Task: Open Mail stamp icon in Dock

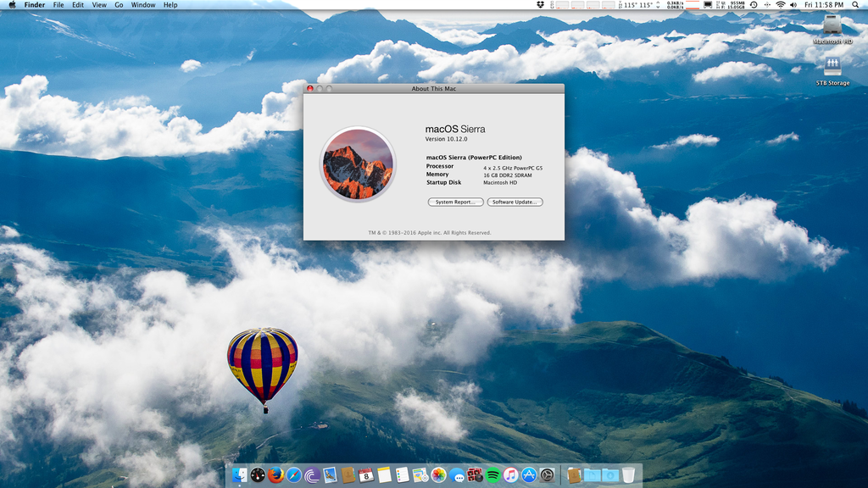Action: coord(330,474)
